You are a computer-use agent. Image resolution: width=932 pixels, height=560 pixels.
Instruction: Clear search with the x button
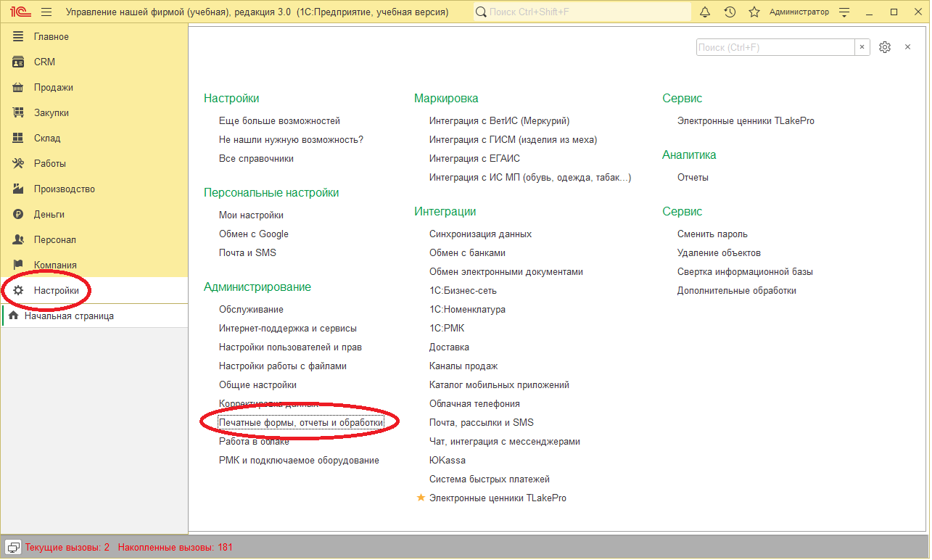coord(862,47)
